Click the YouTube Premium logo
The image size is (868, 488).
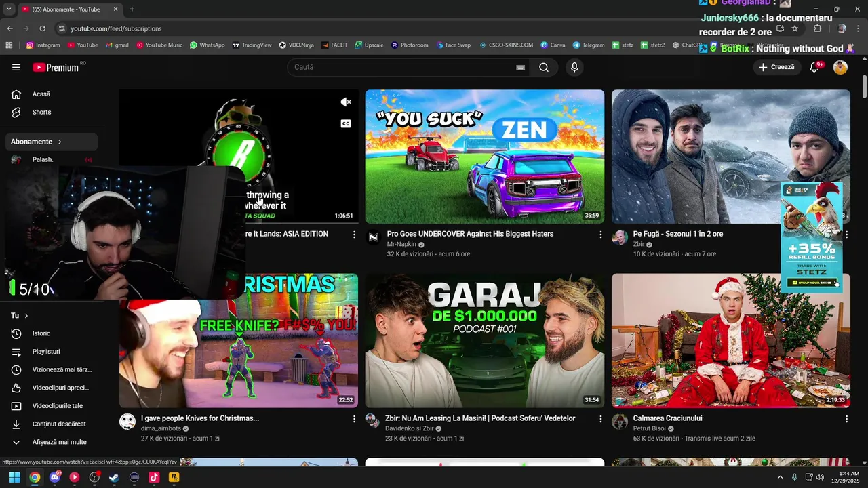(x=56, y=67)
